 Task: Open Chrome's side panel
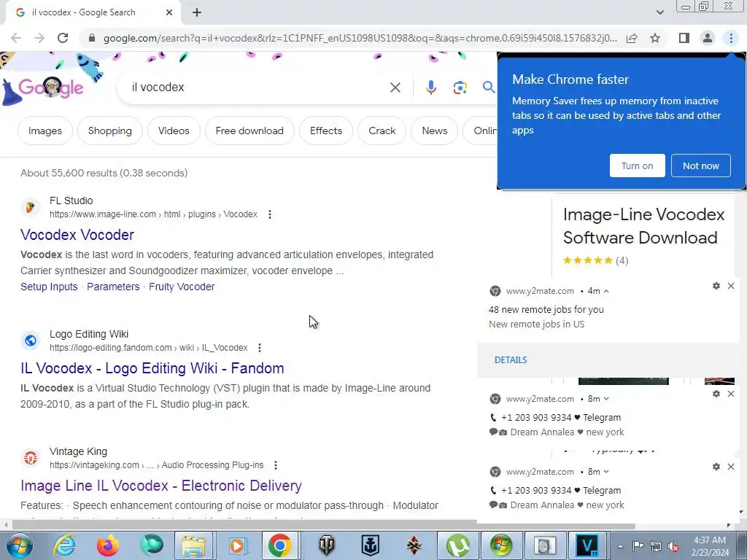point(684,38)
